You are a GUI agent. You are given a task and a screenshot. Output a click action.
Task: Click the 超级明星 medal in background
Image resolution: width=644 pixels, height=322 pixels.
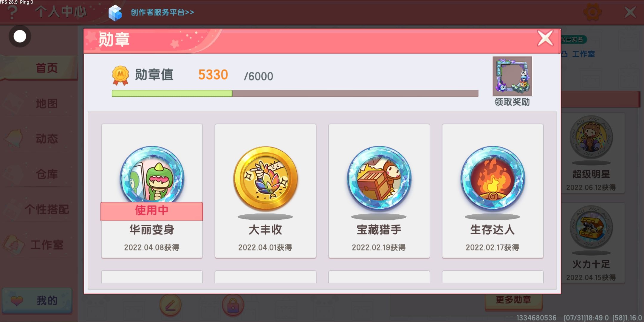591,153
